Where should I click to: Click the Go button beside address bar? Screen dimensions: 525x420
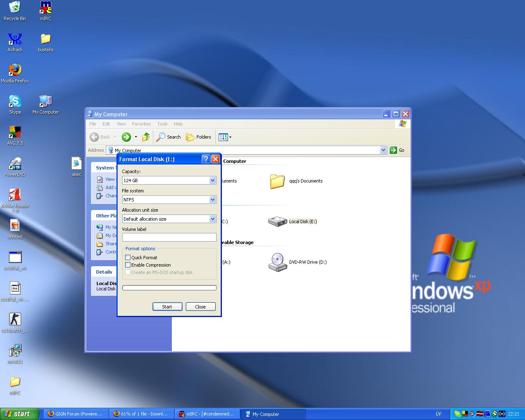[397, 150]
